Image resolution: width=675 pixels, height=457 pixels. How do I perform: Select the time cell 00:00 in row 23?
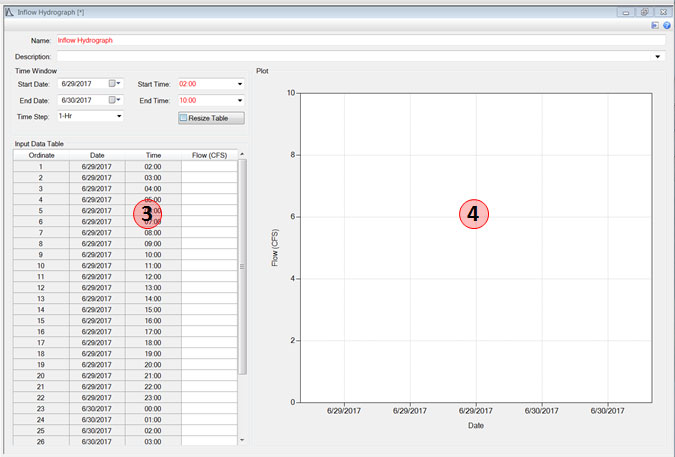(x=153, y=409)
